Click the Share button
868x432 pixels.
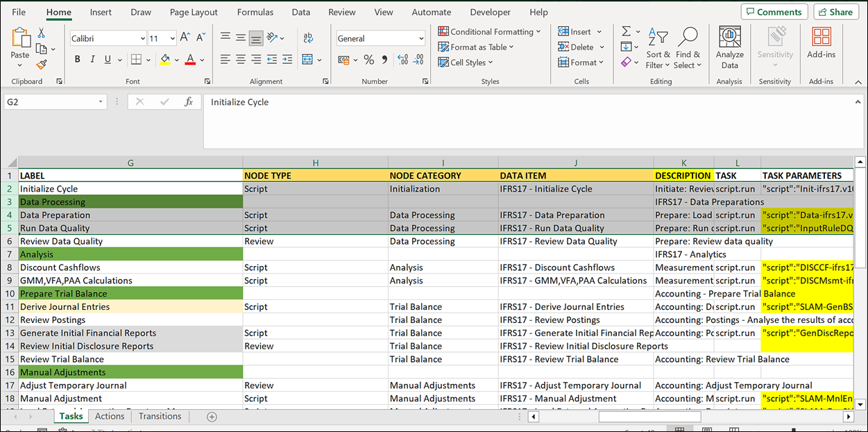[x=835, y=12]
